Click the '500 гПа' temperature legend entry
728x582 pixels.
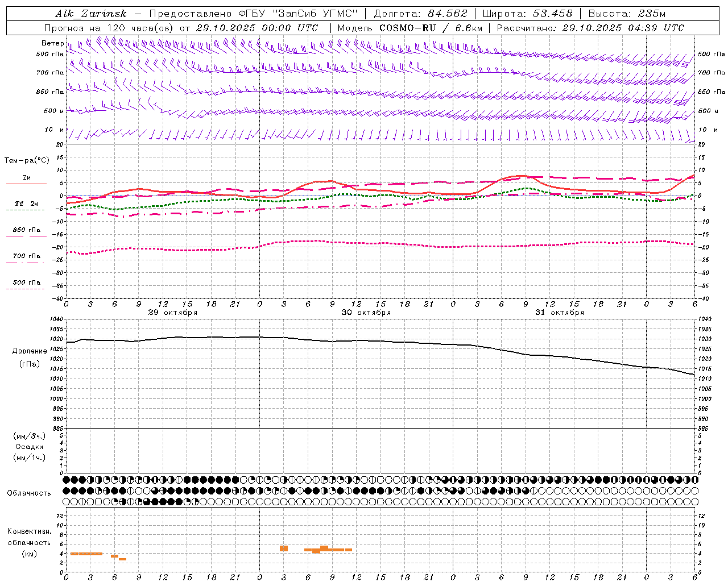click(26, 282)
